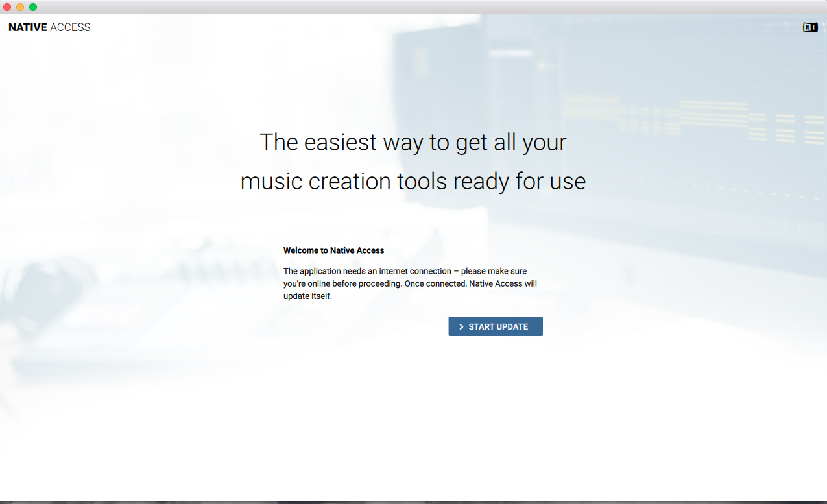Minimize the window using the yellow button
Viewport: 827px width, 504px height.
pyautogui.click(x=20, y=7)
